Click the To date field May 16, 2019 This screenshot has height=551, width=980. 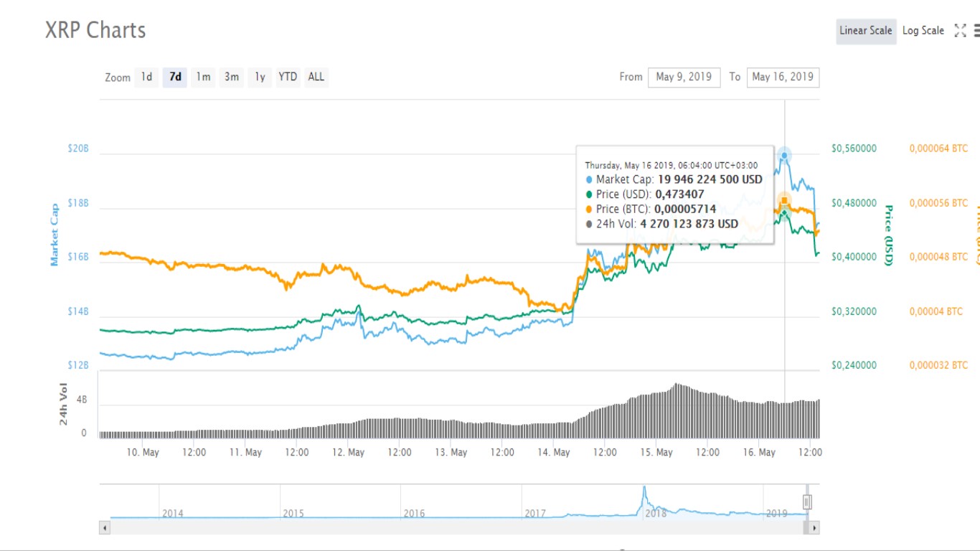(x=783, y=77)
